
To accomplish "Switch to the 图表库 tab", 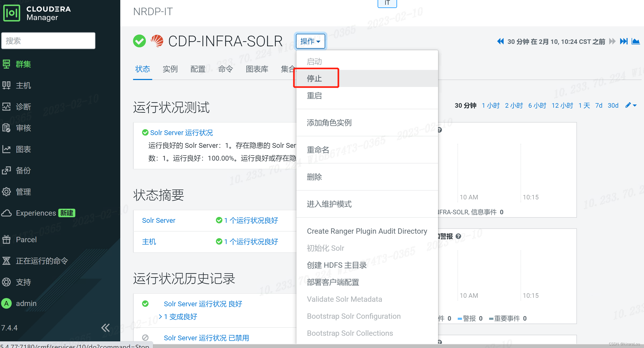I will pos(257,69).
